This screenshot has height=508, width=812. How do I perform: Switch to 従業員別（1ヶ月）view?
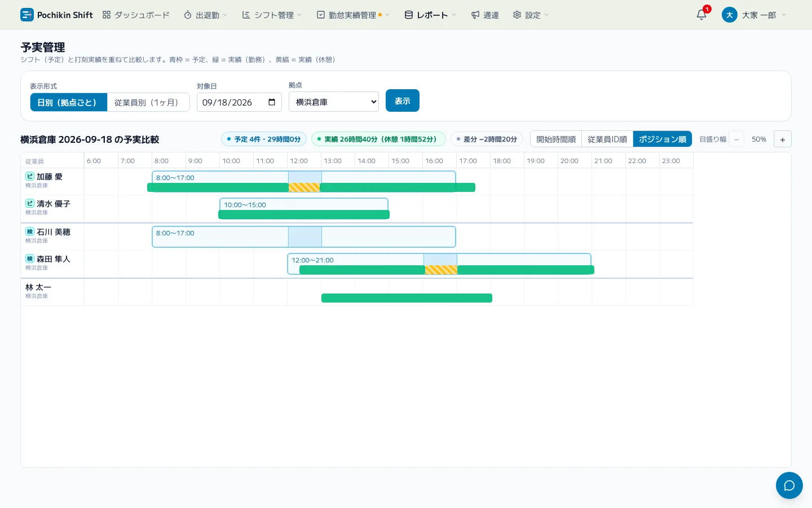click(x=148, y=102)
